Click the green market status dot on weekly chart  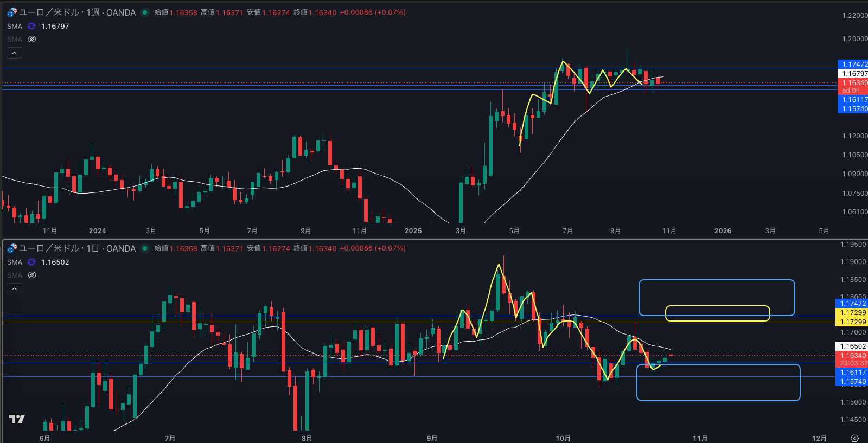[x=145, y=12]
